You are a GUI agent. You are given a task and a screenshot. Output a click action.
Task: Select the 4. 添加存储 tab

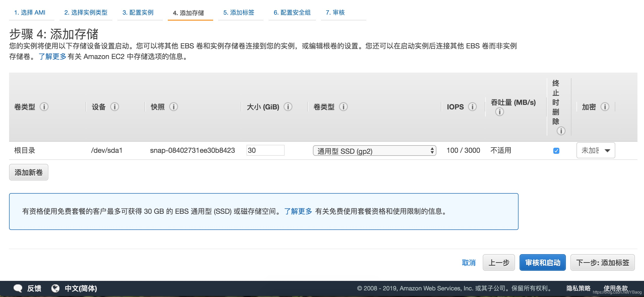coord(188,13)
